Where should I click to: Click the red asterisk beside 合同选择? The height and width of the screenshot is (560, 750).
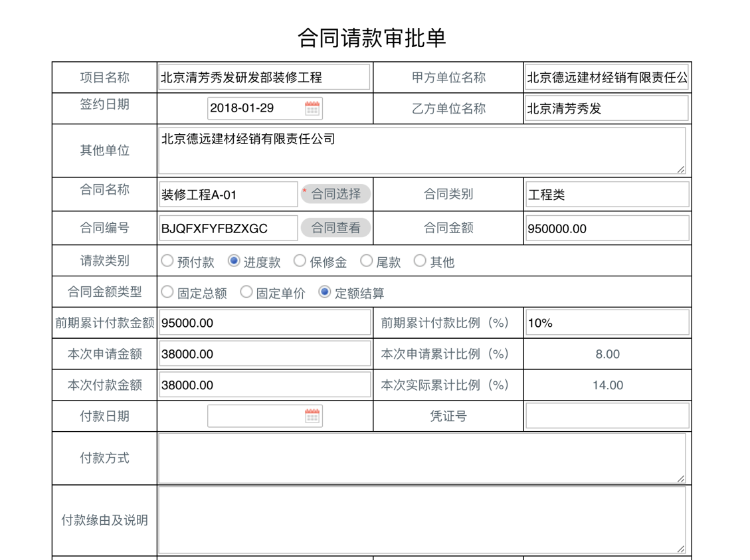click(306, 189)
